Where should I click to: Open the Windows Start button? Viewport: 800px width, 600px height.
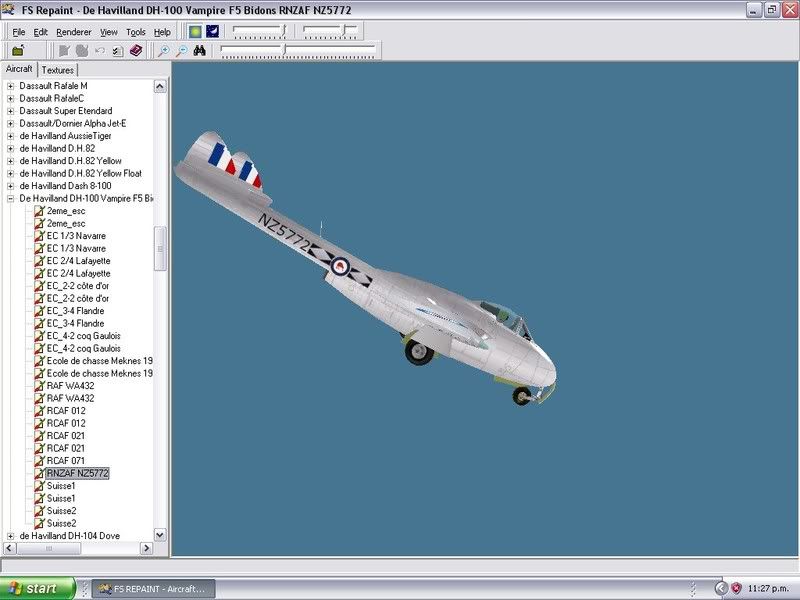[38, 588]
